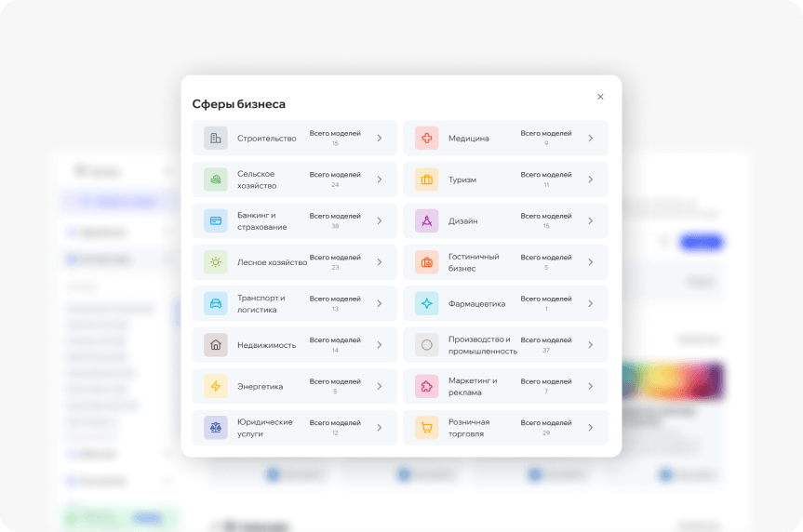Close the Сферы бизнеса dialog

(x=600, y=97)
